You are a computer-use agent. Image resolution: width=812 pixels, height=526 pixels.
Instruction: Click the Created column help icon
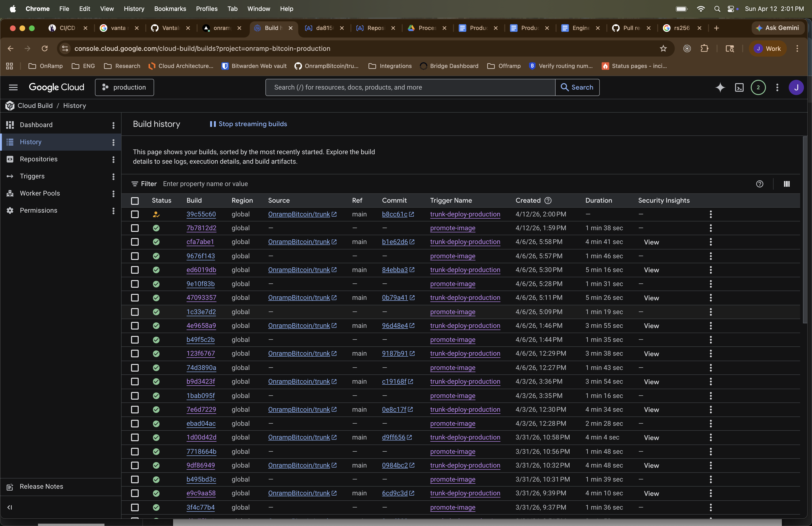(x=548, y=200)
